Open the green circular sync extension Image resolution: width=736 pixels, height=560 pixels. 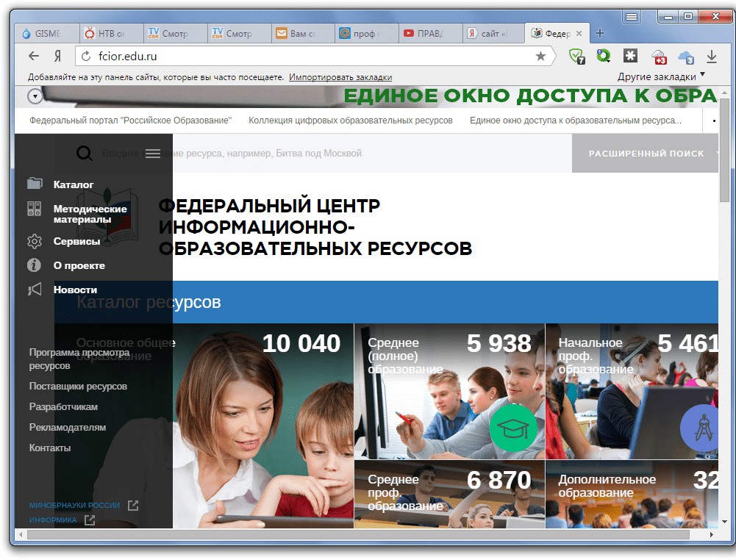[x=603, y=56]
